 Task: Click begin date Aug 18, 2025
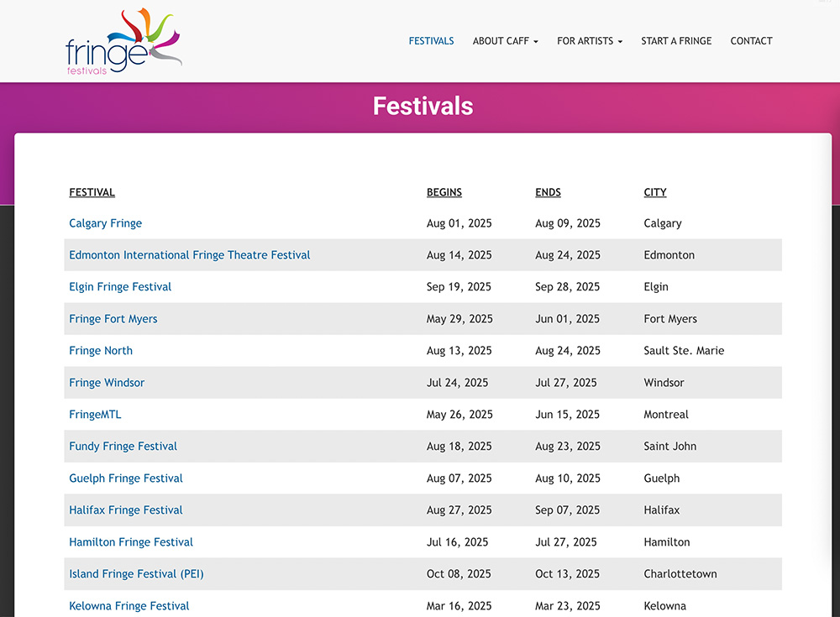pos(459,446)
